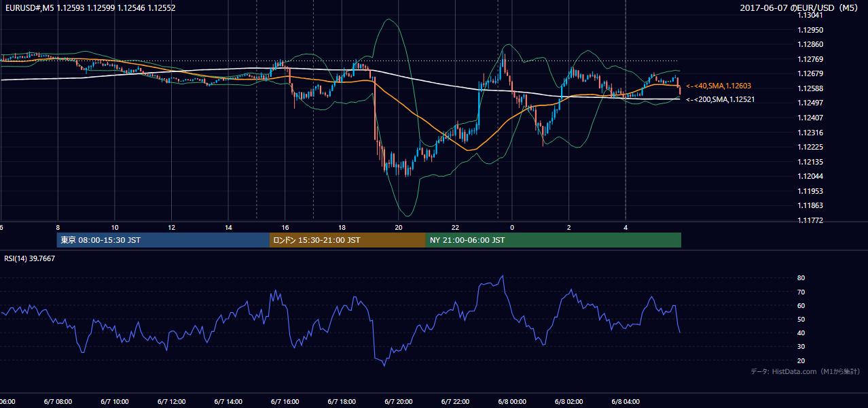Click hour tick 18 on price chart axis
This screenshot has height=408, width=868.
tap(342, 227)
